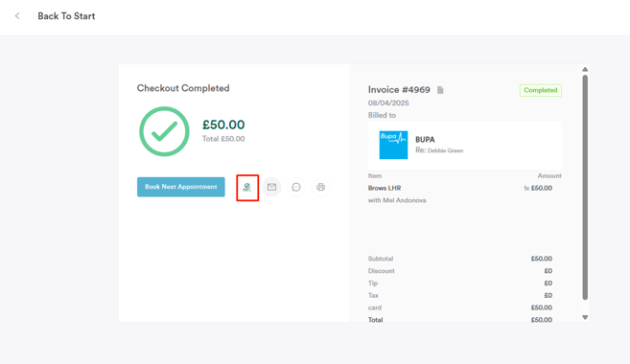The height and width of the screenshot is (364, 630).
Task: Click the green S logo icon
Action: coord(247,187)
